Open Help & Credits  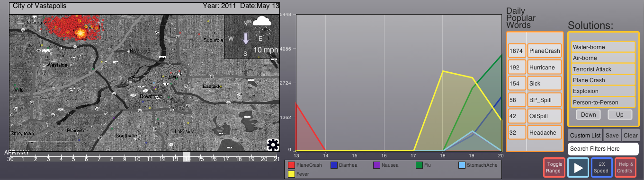pyautogui.click(x=625, y=167)
